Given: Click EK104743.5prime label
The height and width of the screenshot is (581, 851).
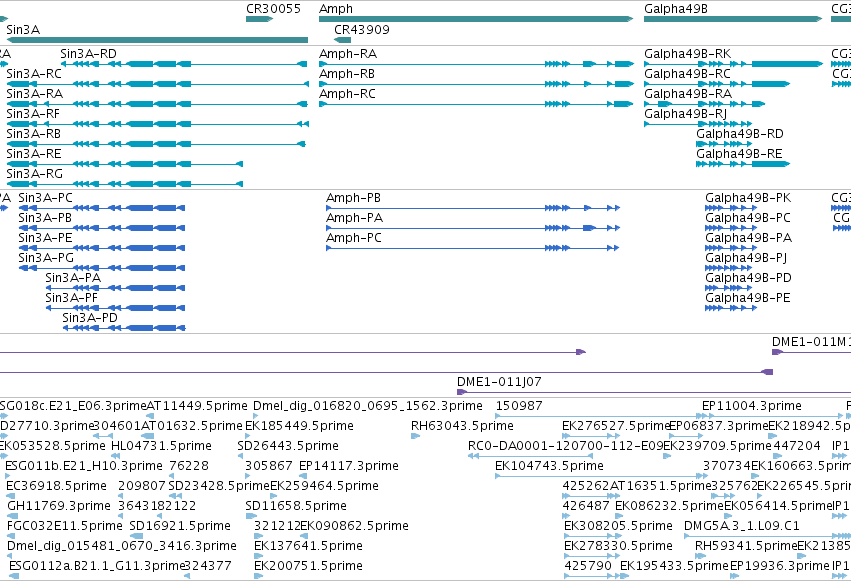Looking at the screenshot, I should coord(549,467).
